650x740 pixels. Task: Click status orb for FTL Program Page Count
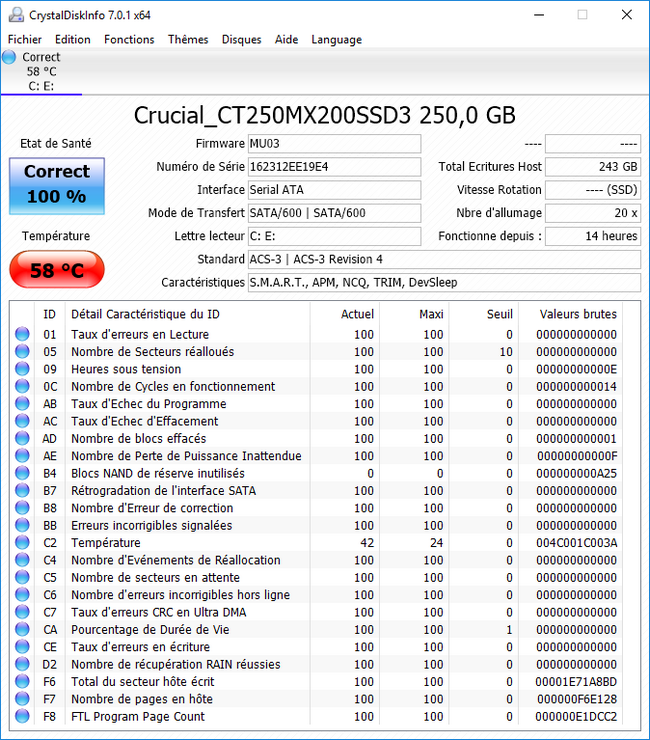22,716
